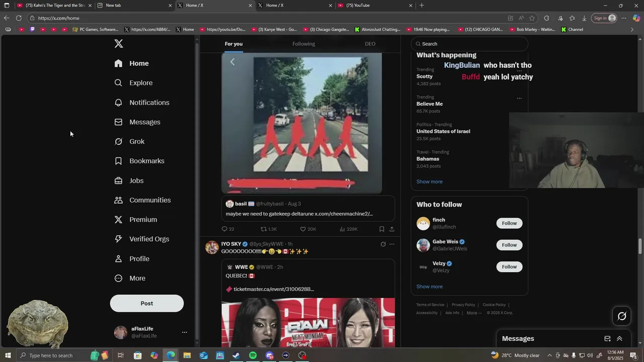This screenshot has height=362, width=644.
Task: Open Bookmarks in the sidebar
Action: coord(139,161)
